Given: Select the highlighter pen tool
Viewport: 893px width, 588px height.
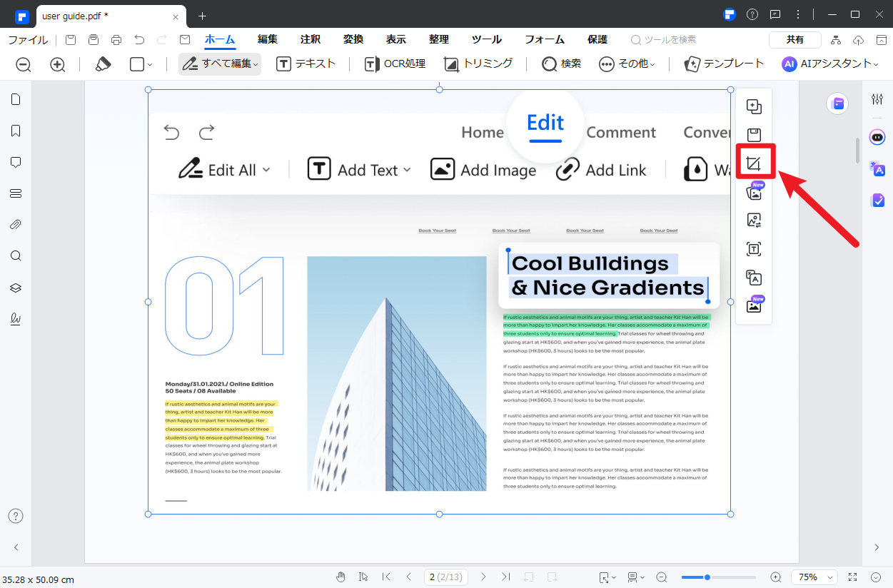Looking at the screenshot, I should tap(103, 64).
